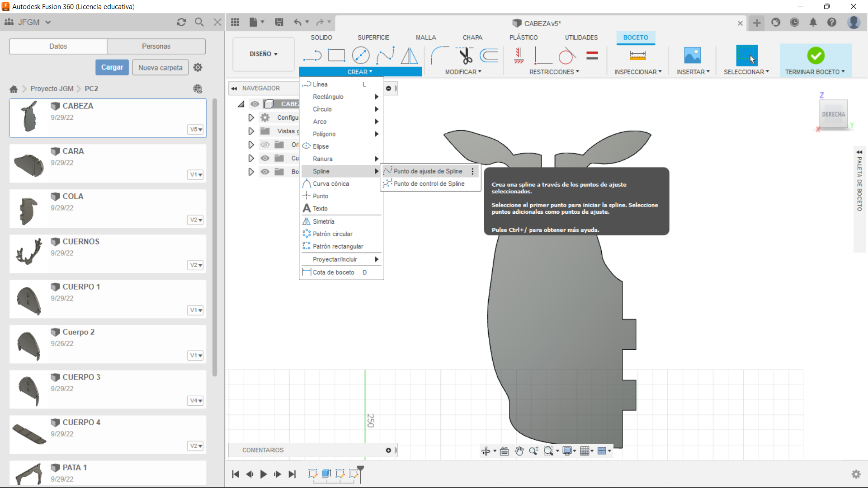Open the SELECCIONAR dropdown

coord(746,71)
